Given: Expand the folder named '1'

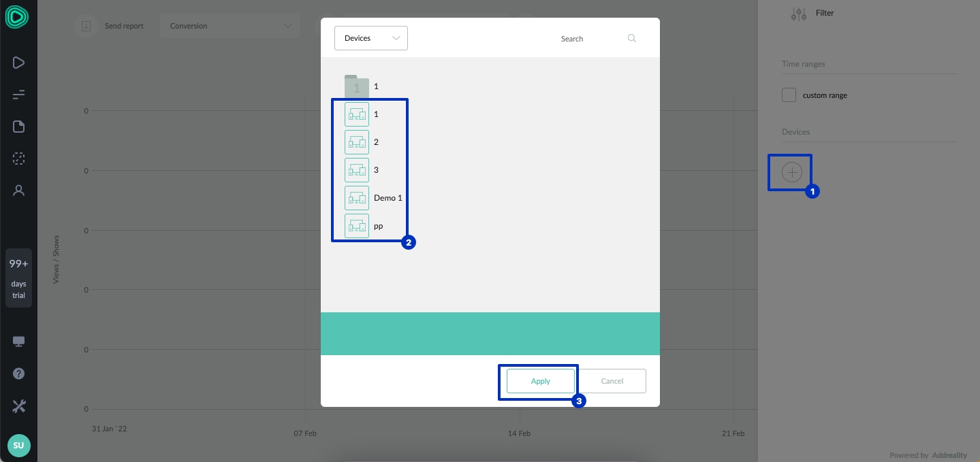Looking at the screenshot, I should (x=357, y=86).
